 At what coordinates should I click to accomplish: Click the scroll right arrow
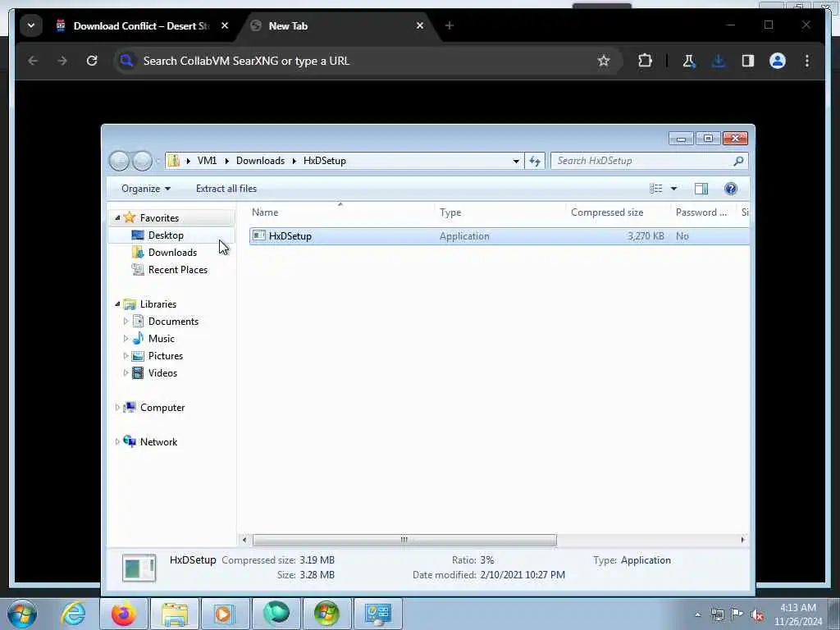742,540
